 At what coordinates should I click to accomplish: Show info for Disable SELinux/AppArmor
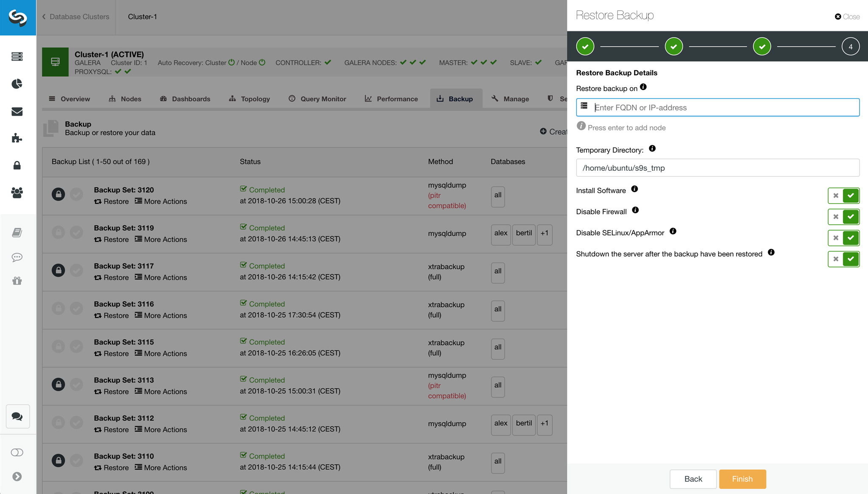pyautogui.click(x=673, y=231)
